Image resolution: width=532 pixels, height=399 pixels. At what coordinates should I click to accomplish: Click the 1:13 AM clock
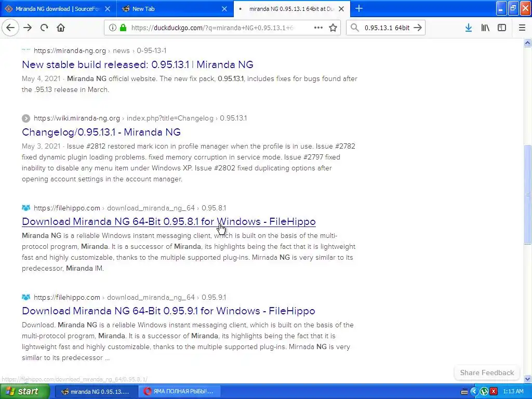513,391
